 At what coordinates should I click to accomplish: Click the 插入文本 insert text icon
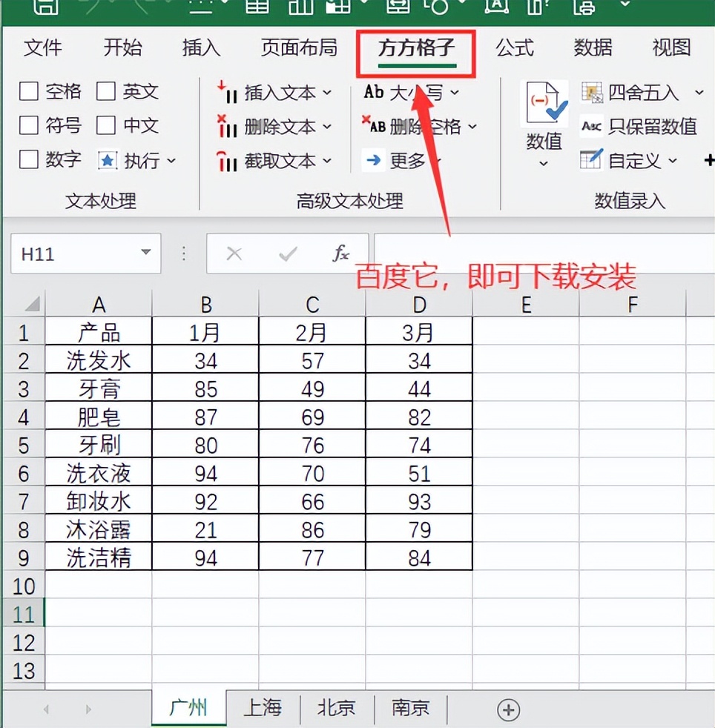(227, 93)
